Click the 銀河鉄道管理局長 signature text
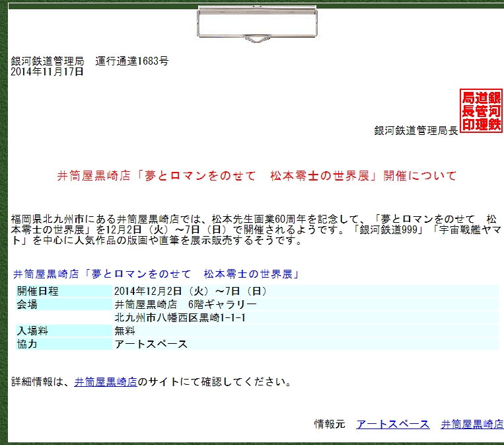Viewport: 504px width, 445px height. [416, 130]
